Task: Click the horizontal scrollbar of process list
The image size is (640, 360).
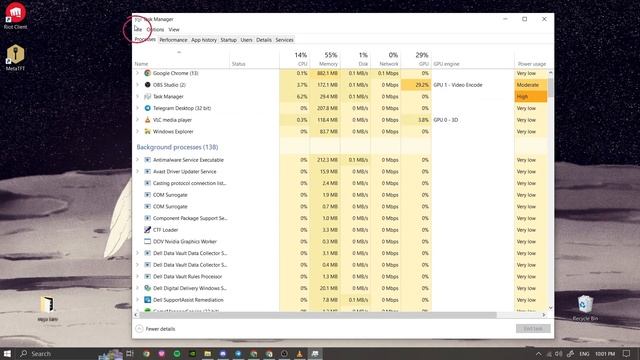Action: coord(318,315)
